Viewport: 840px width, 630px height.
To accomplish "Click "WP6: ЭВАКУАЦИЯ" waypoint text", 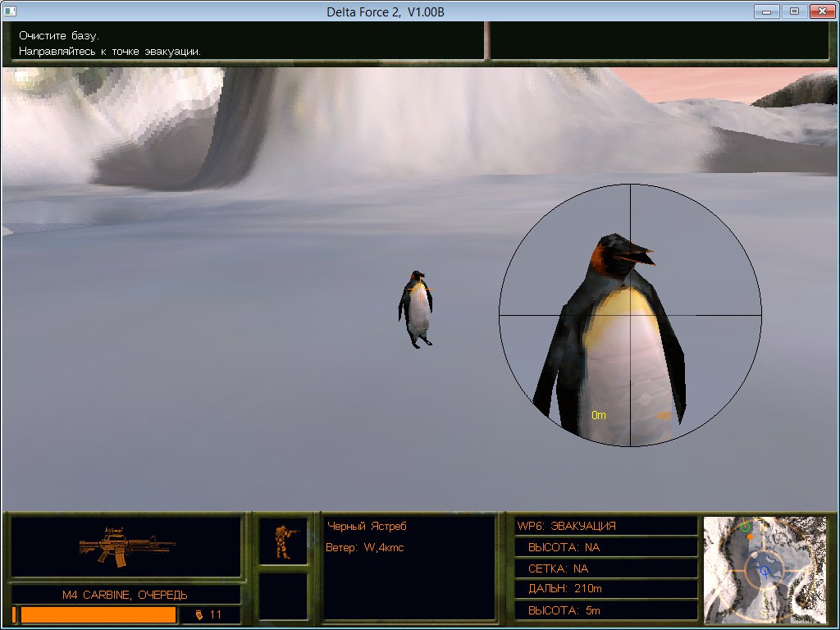I will [566, 526].
